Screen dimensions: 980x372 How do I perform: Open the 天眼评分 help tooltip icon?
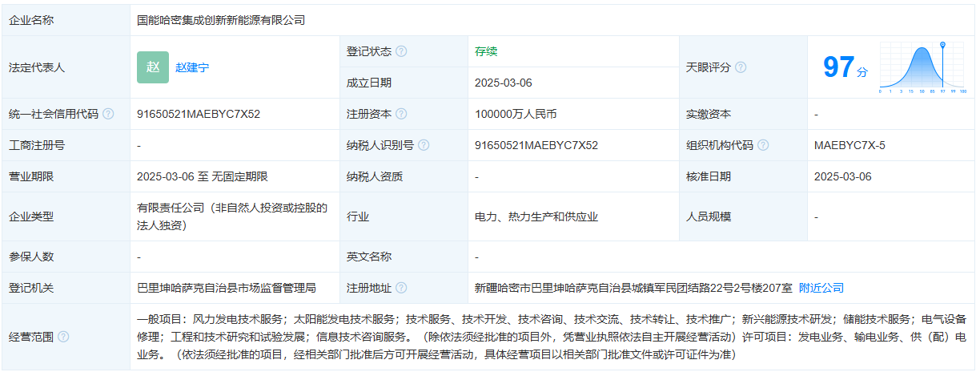[741, 67]
